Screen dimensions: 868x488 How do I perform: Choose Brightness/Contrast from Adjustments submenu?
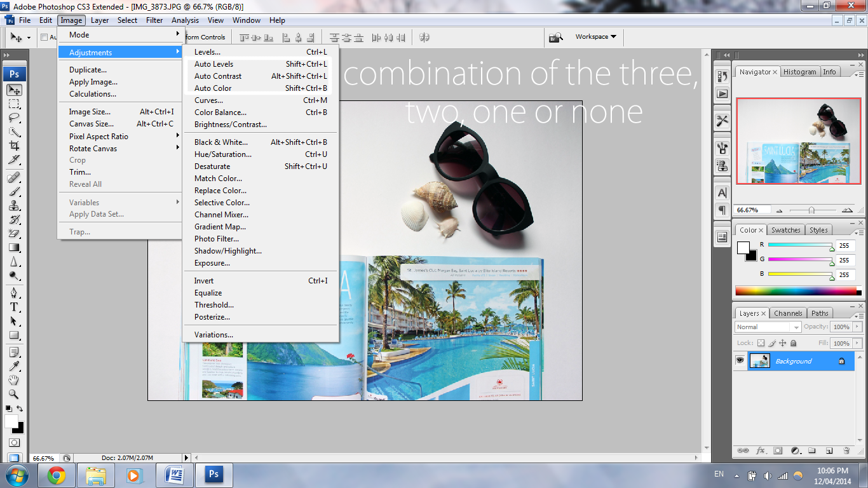coord(261,124)
